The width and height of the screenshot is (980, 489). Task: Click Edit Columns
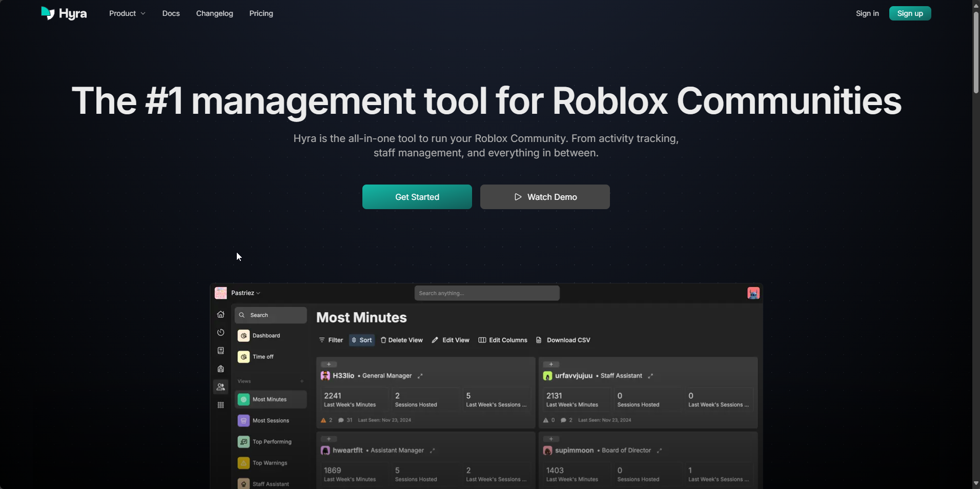(503, 340)
